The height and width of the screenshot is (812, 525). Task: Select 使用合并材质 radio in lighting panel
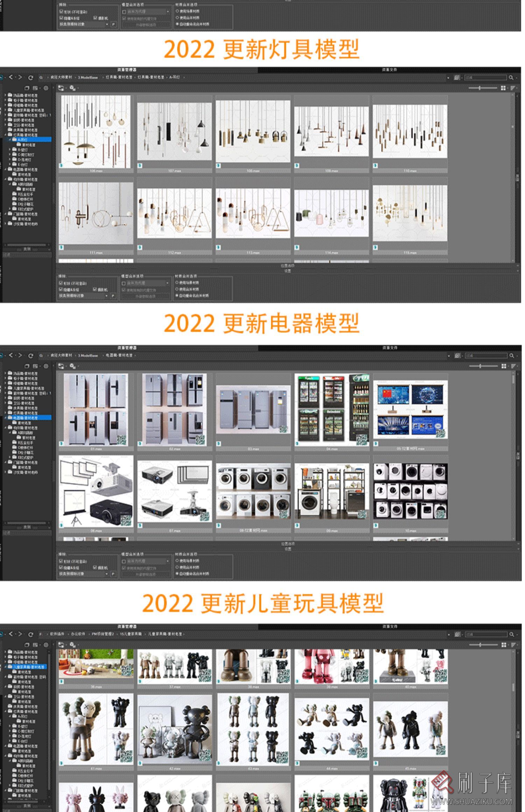point(177,289)
